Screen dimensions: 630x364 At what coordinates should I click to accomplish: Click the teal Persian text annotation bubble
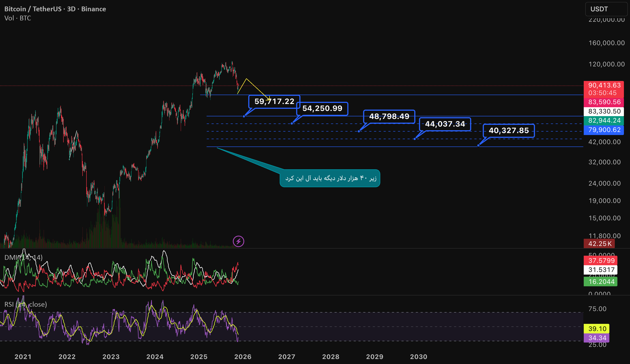tap(330, 178)
